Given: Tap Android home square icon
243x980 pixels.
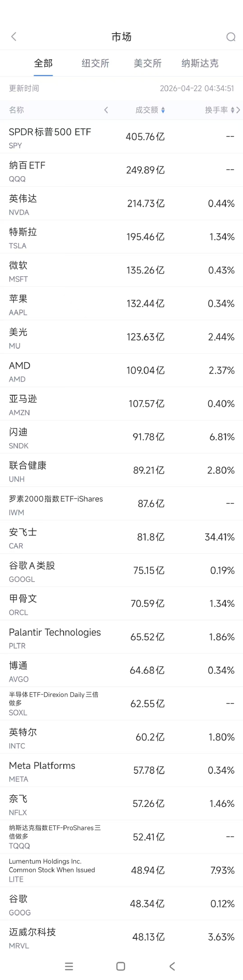Looking at the screenshot, I should click(x=121, y=966).
